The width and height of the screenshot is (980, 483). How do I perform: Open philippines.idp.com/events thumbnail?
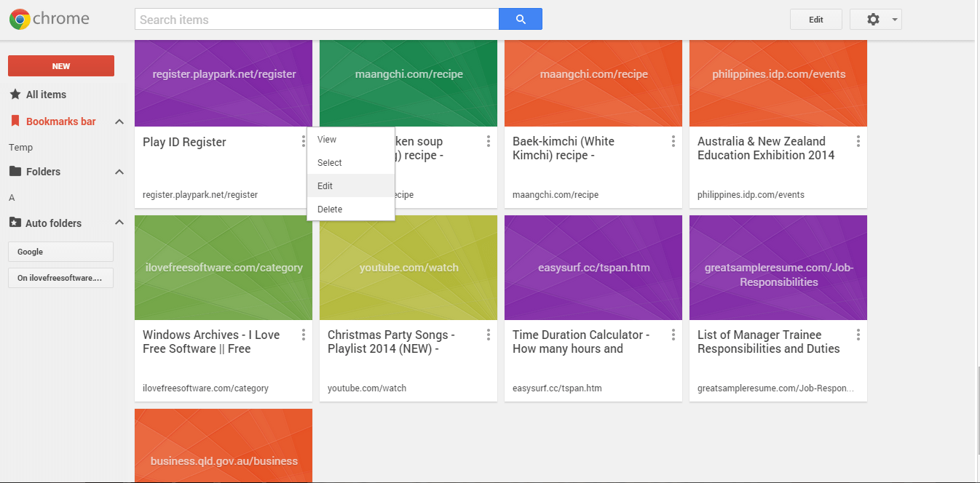[x=778, y=83]
